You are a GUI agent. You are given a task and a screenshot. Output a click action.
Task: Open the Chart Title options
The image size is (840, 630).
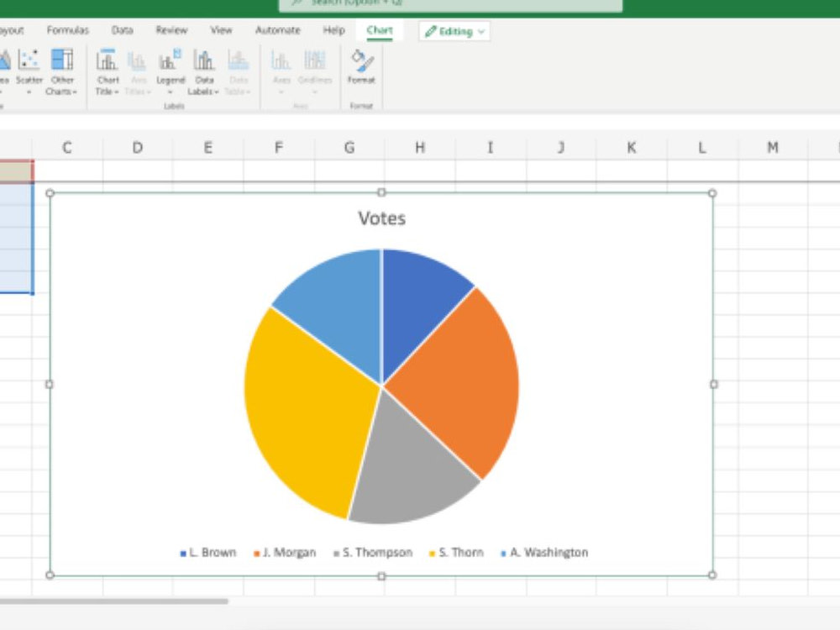(x=108, y=71)
